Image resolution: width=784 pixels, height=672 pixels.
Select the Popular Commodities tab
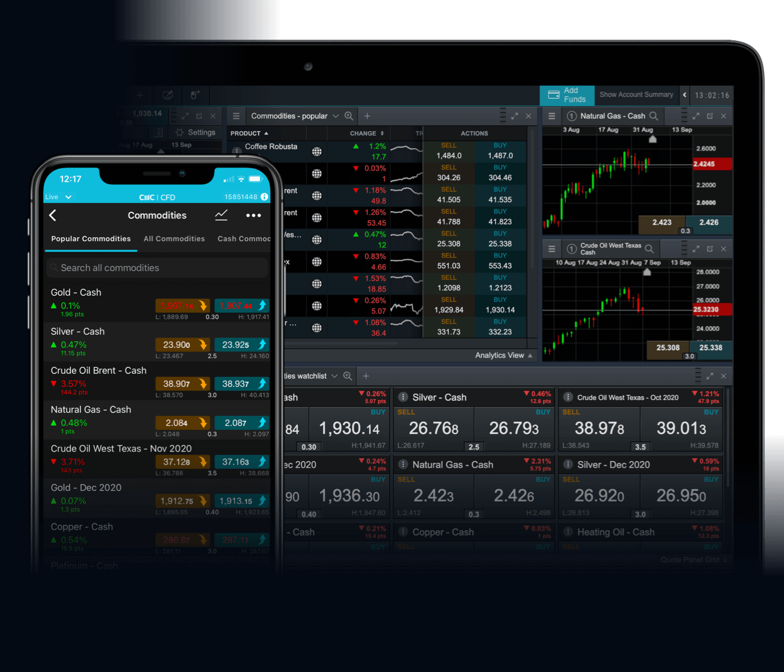pos(90,238)
